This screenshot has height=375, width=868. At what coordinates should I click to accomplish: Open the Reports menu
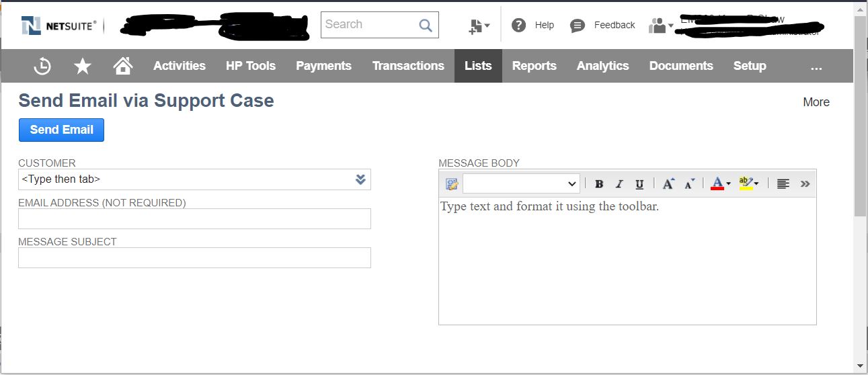tap(535, 66)
